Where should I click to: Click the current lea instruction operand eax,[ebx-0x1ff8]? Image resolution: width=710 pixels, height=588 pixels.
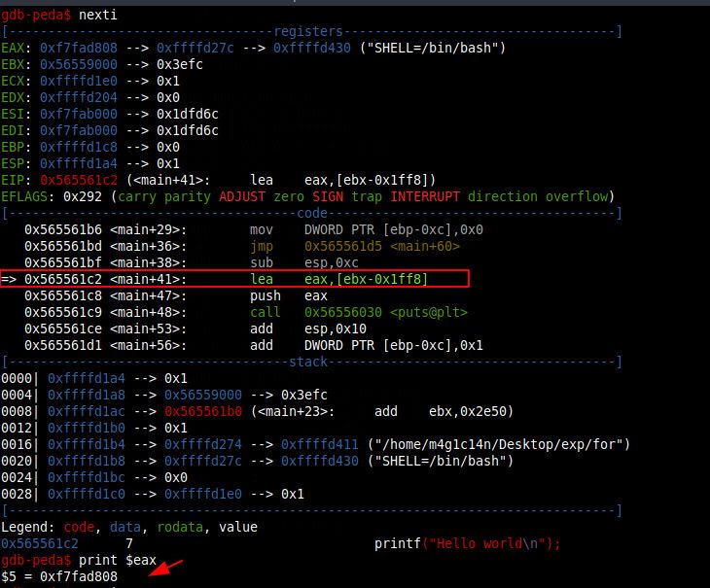pyautogui.click(x=366, y=280)
